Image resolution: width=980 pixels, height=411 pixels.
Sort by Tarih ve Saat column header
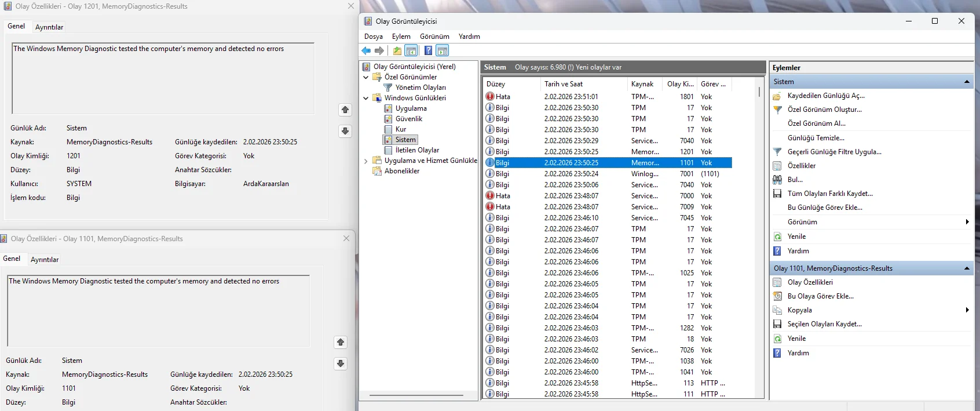pos(584,84)
